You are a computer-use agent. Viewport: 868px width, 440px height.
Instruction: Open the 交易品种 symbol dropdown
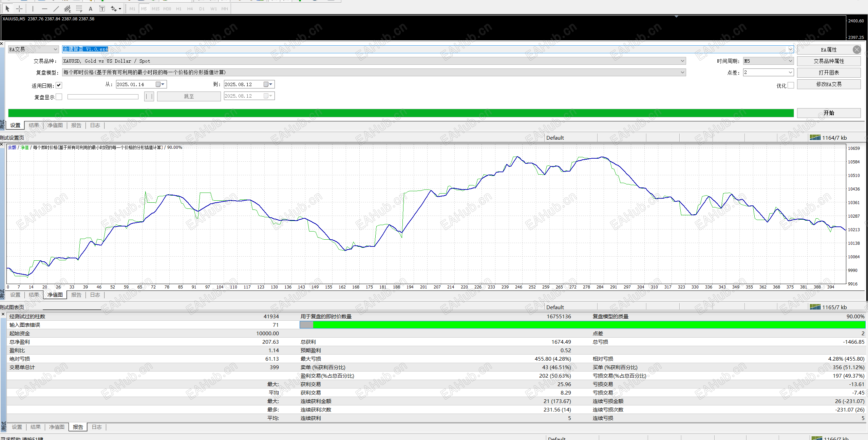682,61
